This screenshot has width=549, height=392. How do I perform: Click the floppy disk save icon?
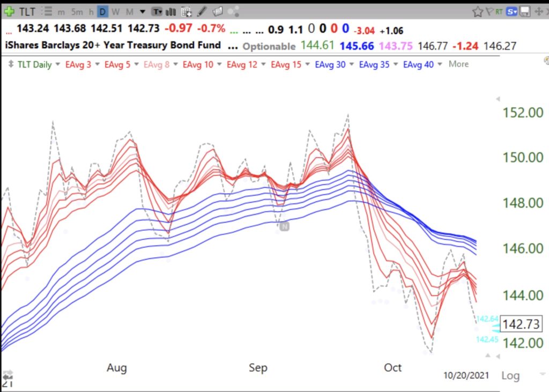(525, 11)
